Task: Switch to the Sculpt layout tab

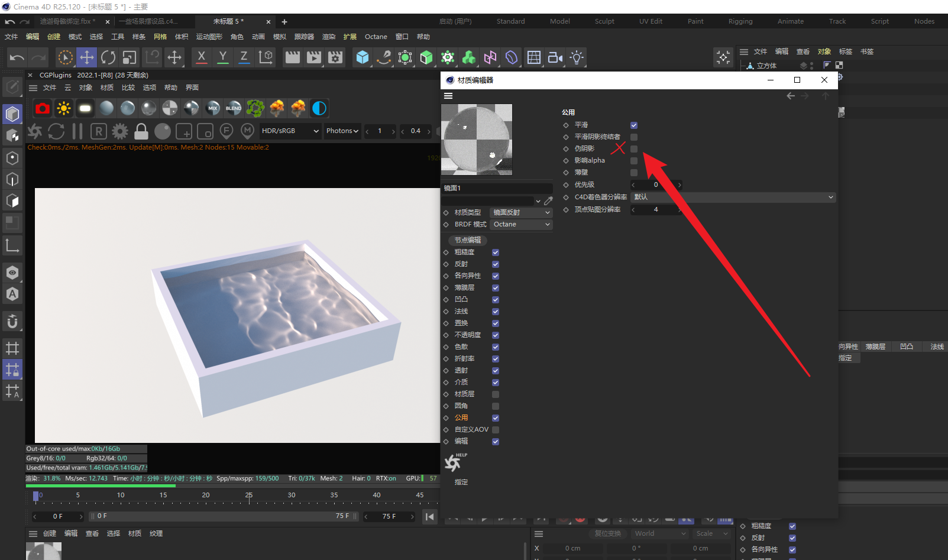Action: 604,21
